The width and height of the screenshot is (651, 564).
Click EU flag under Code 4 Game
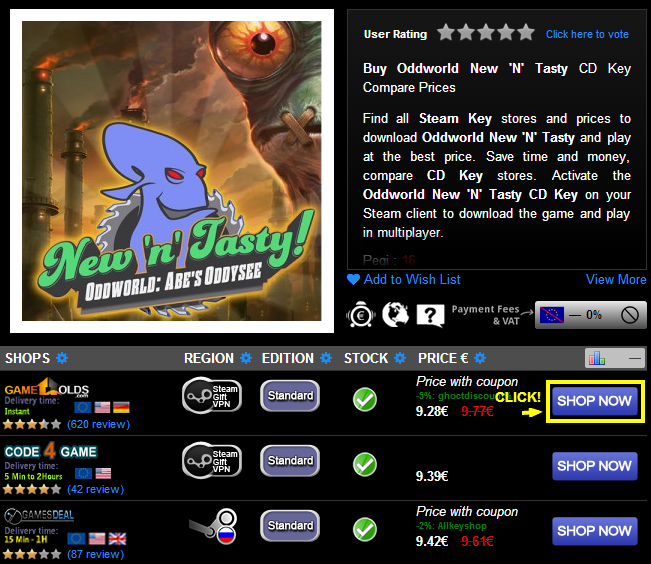pos(83,473)
